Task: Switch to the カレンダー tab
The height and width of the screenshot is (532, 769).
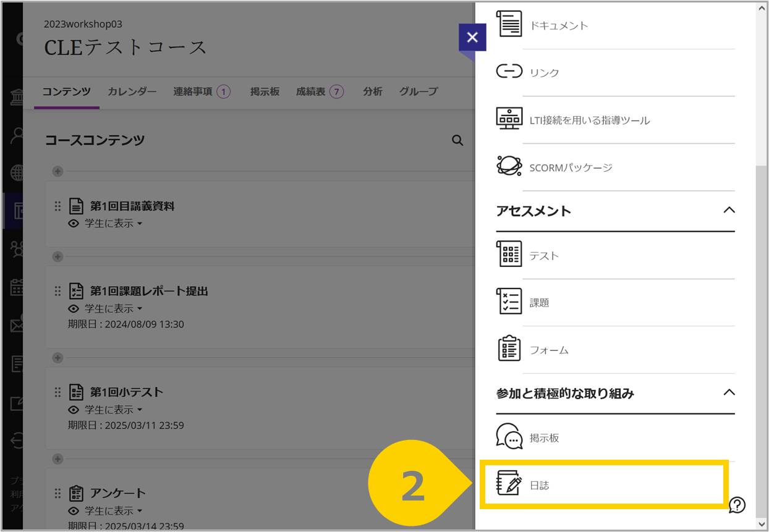Action: click(132, 91)
